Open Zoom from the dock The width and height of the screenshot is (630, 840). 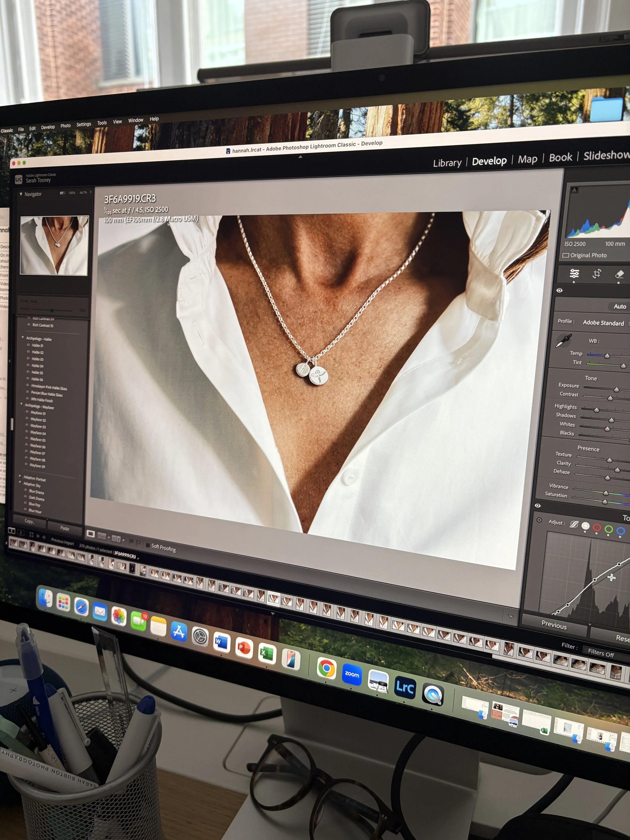click(352, 674)
